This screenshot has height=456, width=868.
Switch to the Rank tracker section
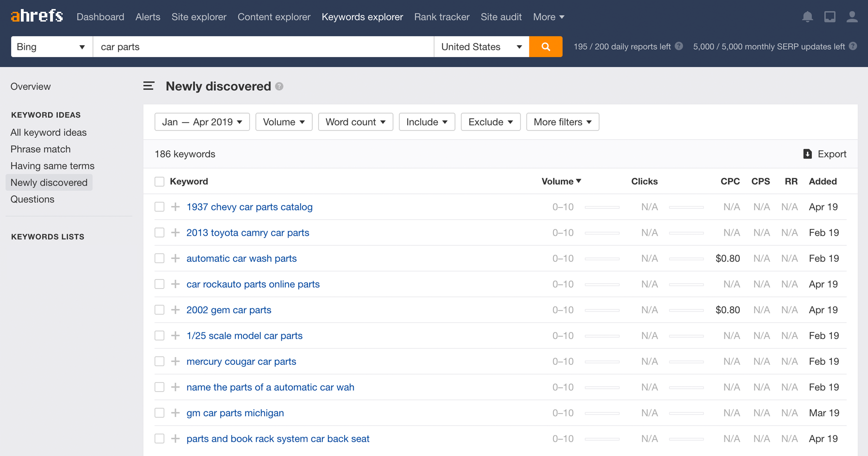click(x=441, y=17)
